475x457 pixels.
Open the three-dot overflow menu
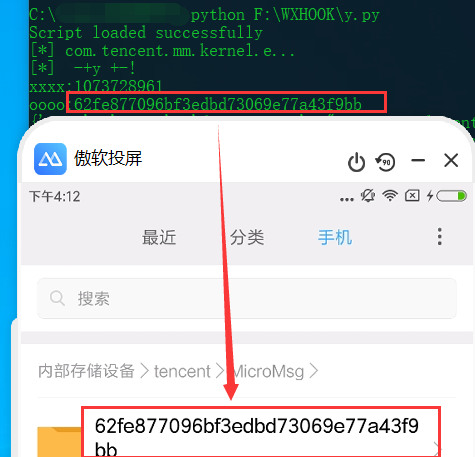point(440,237)
